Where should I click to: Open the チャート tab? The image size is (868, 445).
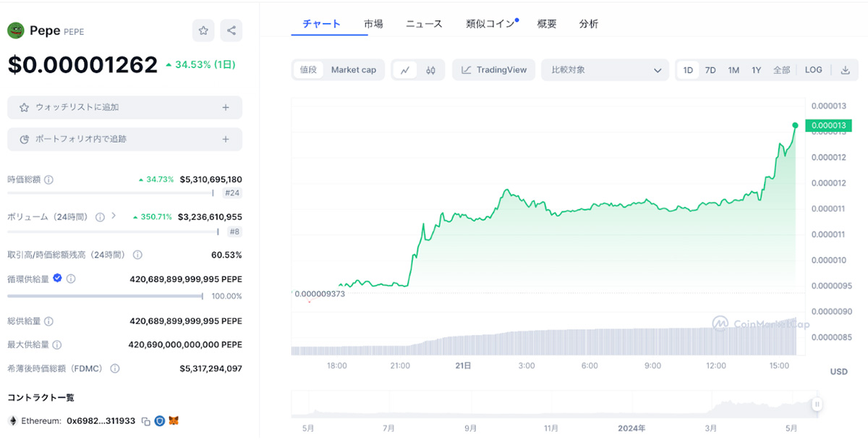pos(321,24)
